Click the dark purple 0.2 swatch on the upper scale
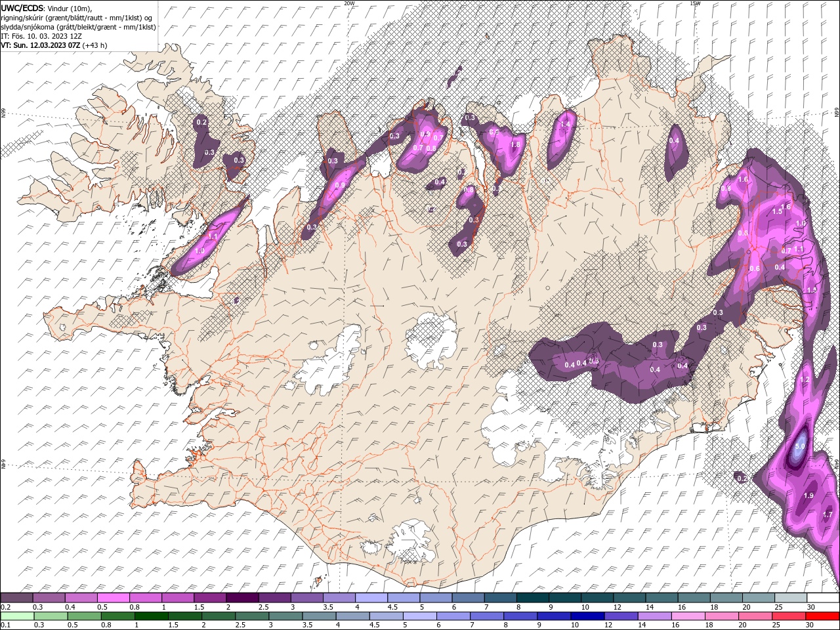 coord(17,598)
